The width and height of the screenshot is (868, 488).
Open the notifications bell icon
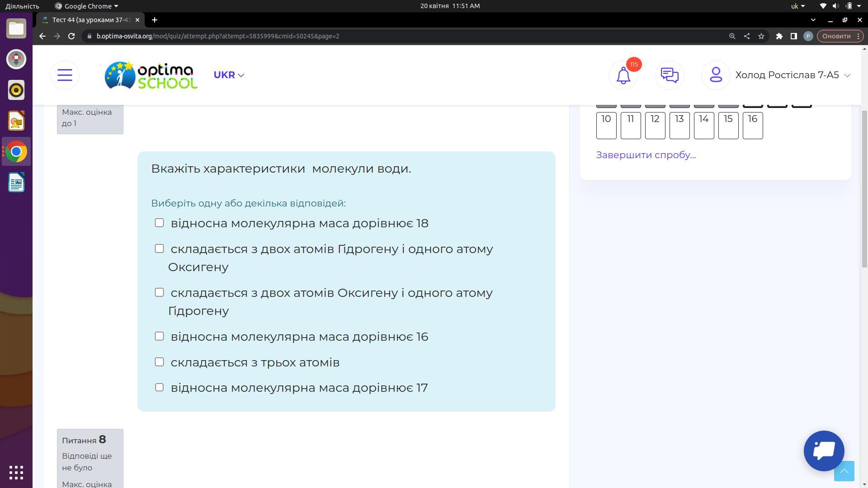[x=623, y=75]
